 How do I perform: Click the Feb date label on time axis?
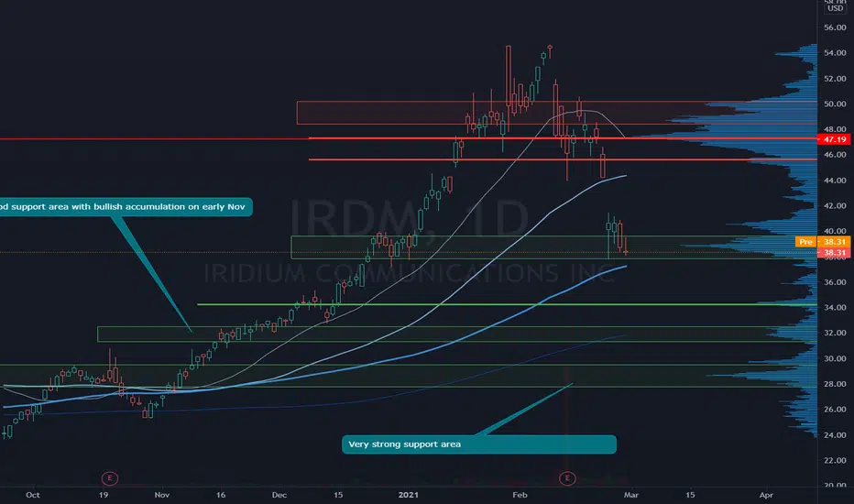coord(520,495)
